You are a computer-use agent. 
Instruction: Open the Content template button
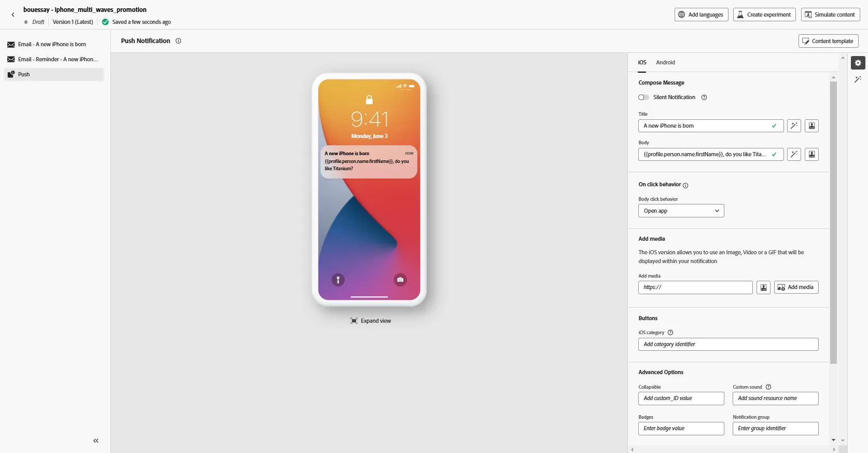828,42
